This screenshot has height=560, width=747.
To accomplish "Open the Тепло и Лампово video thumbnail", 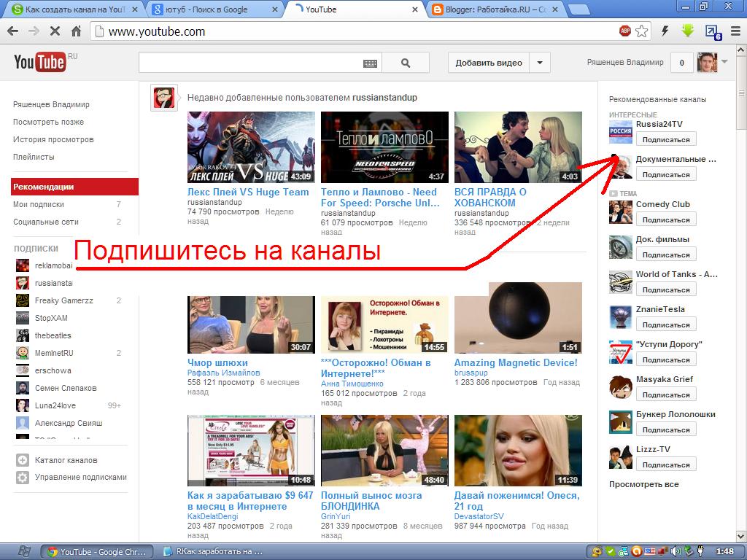I will click(x=384, y=147).
